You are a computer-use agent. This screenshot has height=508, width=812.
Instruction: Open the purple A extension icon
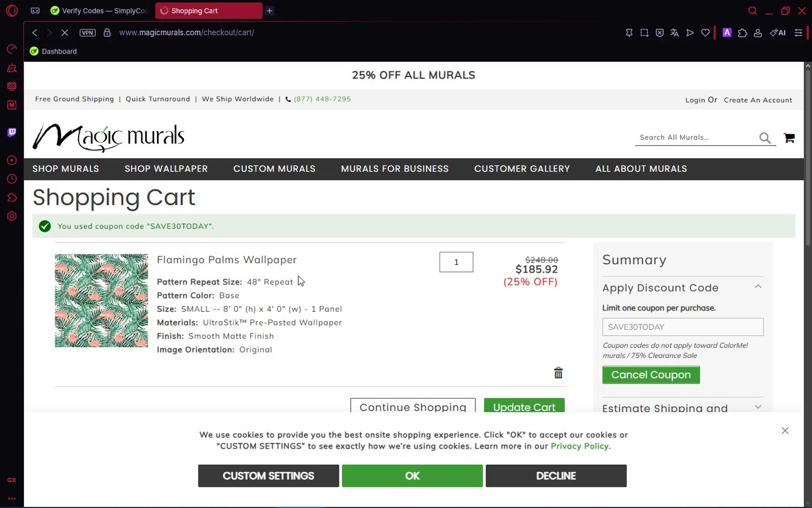click(x=727, y=32)
